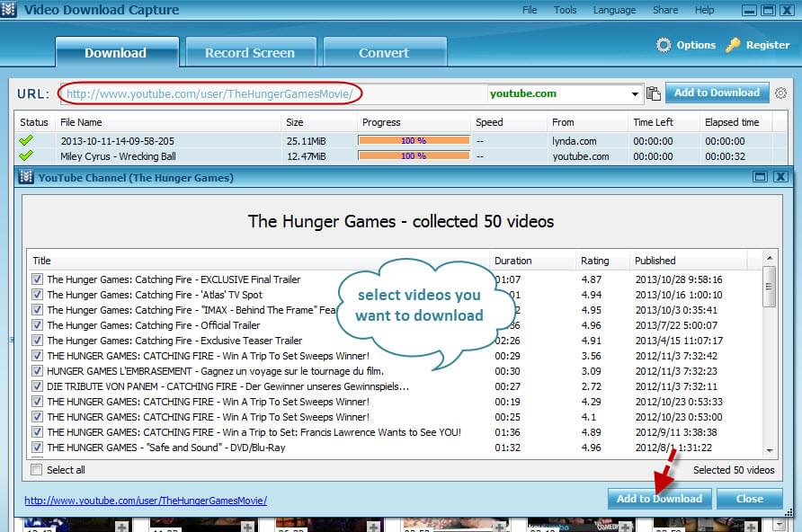This screenshot has height=532, width=802.
Task: Open the Share menu
Action: click(665, 10)
